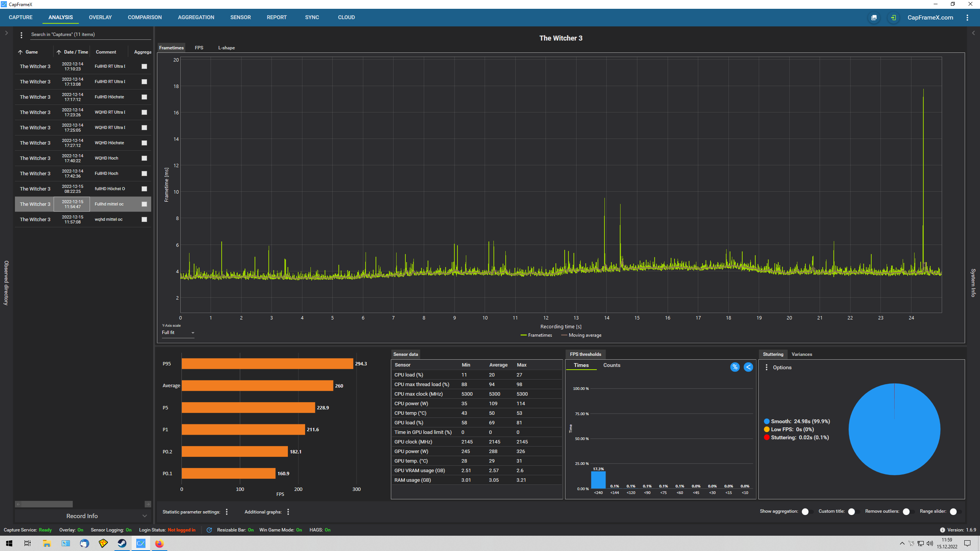Open the capture list three-dot options menu
This screenshot has height=551, width=980.
(x=21, y=35)
